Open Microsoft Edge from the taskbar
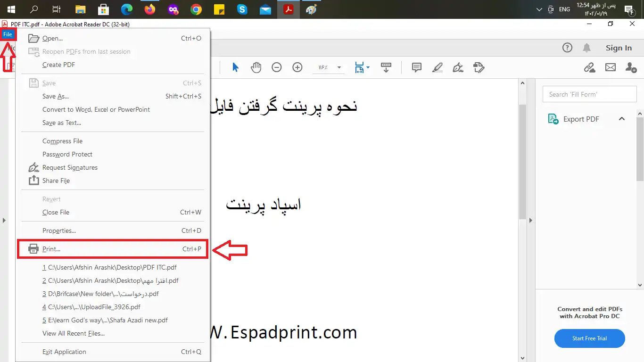 click(x=127, y=9)
